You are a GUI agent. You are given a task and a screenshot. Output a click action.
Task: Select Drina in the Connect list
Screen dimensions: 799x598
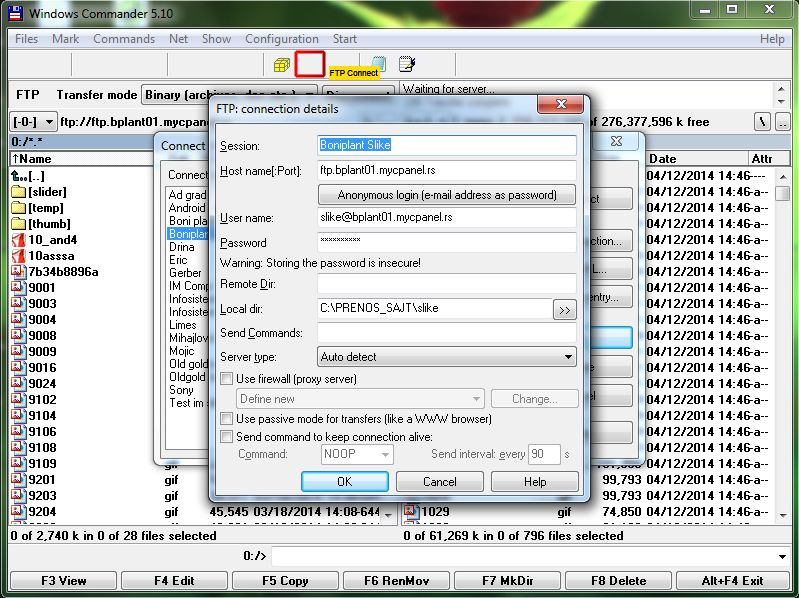(182, 247)
